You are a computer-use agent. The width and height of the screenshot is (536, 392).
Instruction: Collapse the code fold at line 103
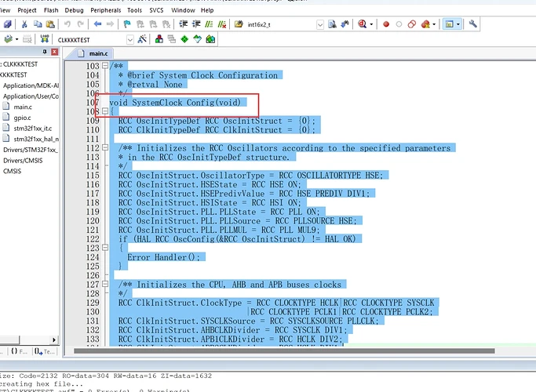(106, 67)
